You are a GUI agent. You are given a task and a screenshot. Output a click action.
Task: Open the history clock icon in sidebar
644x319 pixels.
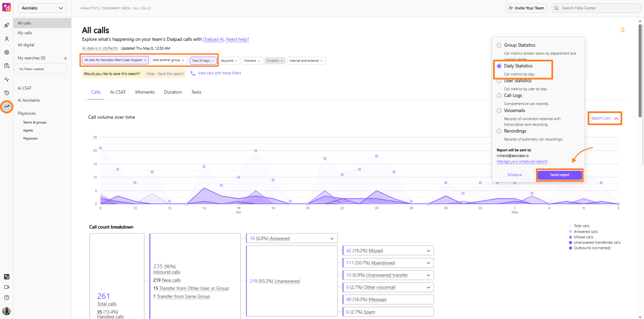point(6,93)
